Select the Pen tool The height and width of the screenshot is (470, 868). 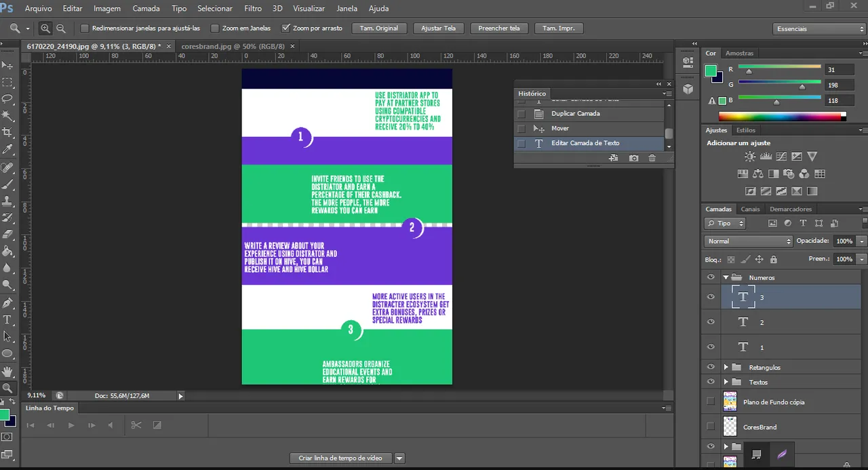click(7, 302)
